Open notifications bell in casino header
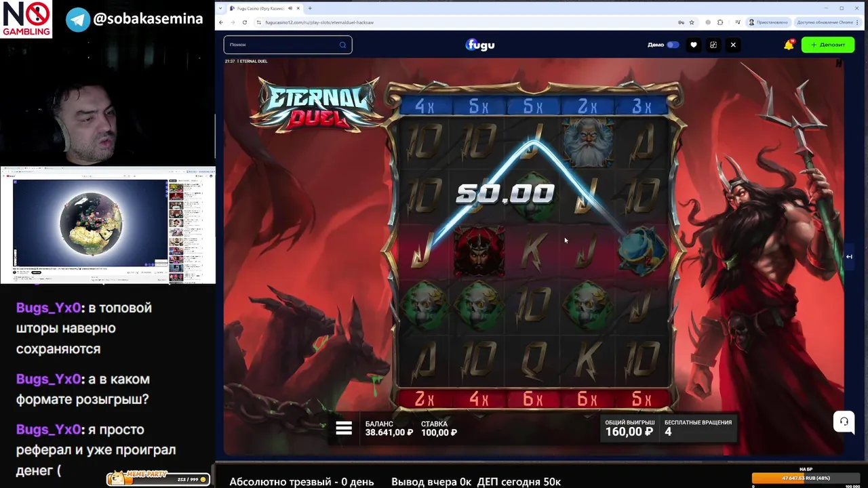Image resolution: width=868 pixels, height=488 pixels. click(x=789, y=45)
